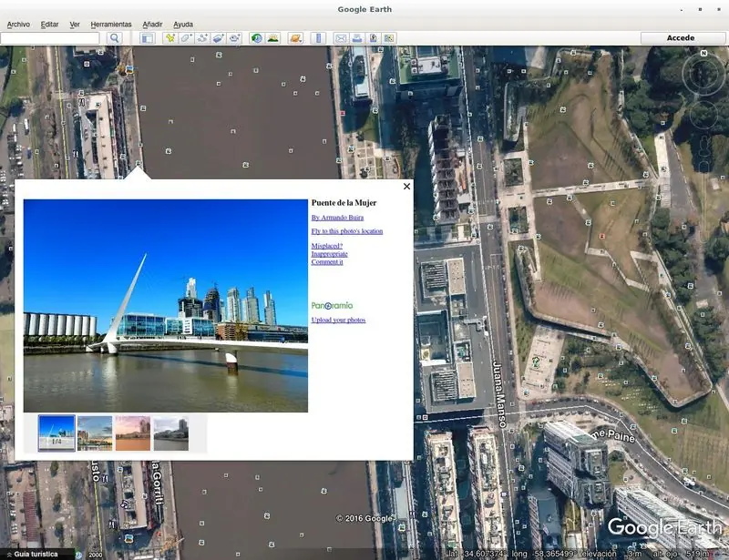Click the move joystick navigation control
729x560 pixels.
703,115
